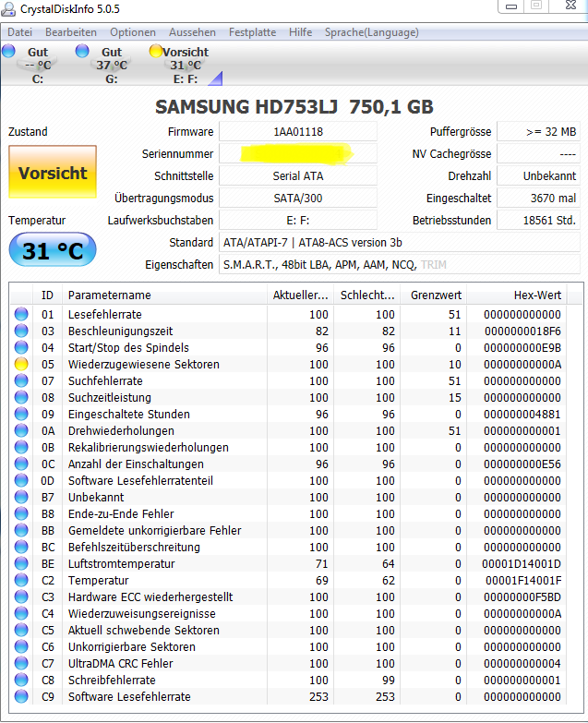Image resolution: width=588 pixels, height=723 pixels.
Task: Click the Aktueller column header
Action: [300, 295]
